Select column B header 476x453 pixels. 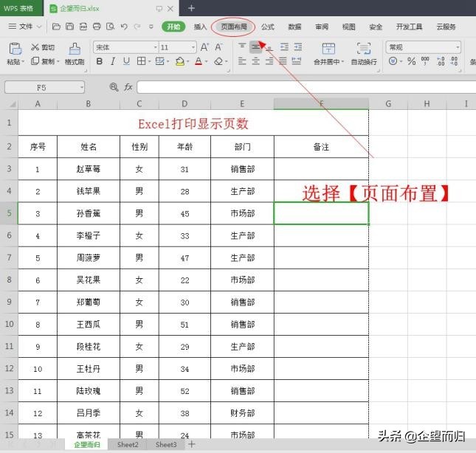89,104
